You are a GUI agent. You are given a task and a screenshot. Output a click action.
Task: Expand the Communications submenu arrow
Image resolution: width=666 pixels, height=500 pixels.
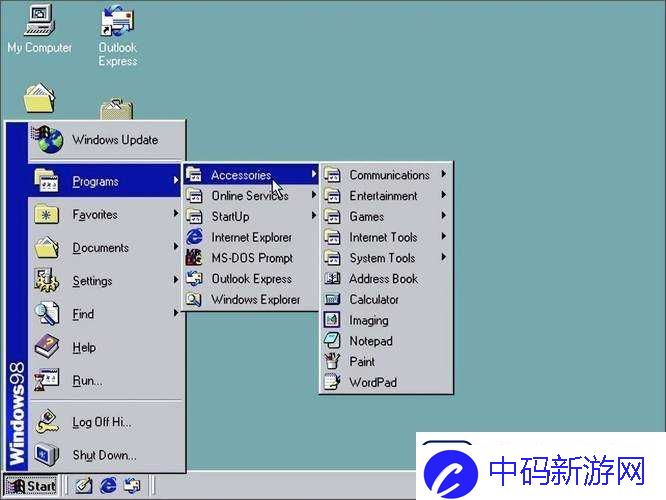click(x=443, y=174)
